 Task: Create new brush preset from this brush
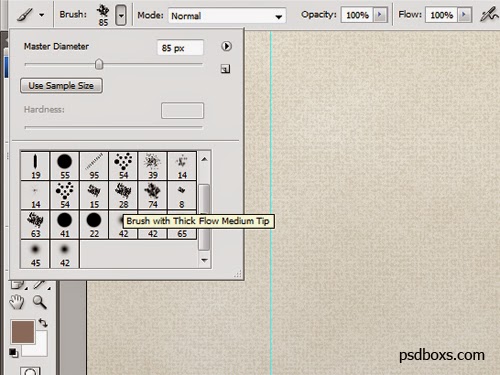tap(226, 69)
